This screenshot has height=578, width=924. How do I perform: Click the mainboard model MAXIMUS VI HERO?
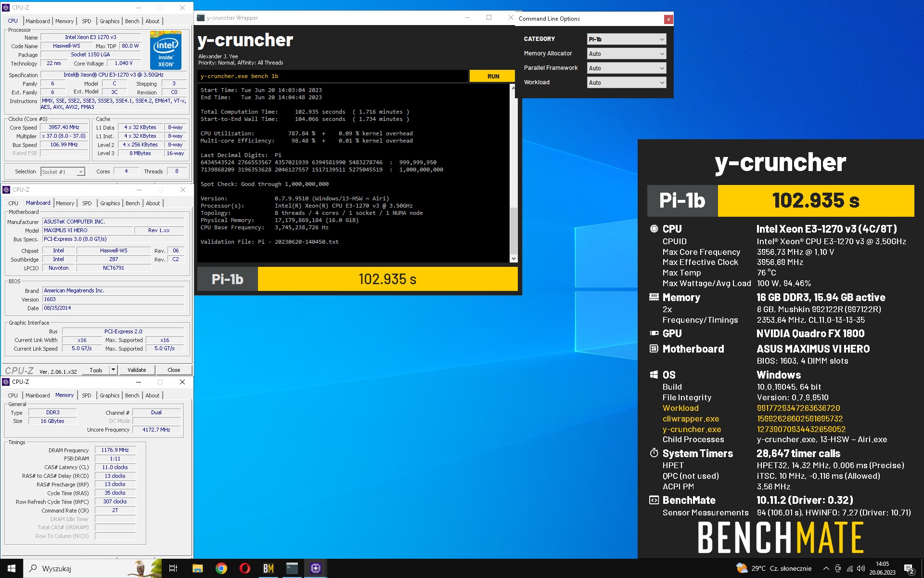(x=88, y=230)
